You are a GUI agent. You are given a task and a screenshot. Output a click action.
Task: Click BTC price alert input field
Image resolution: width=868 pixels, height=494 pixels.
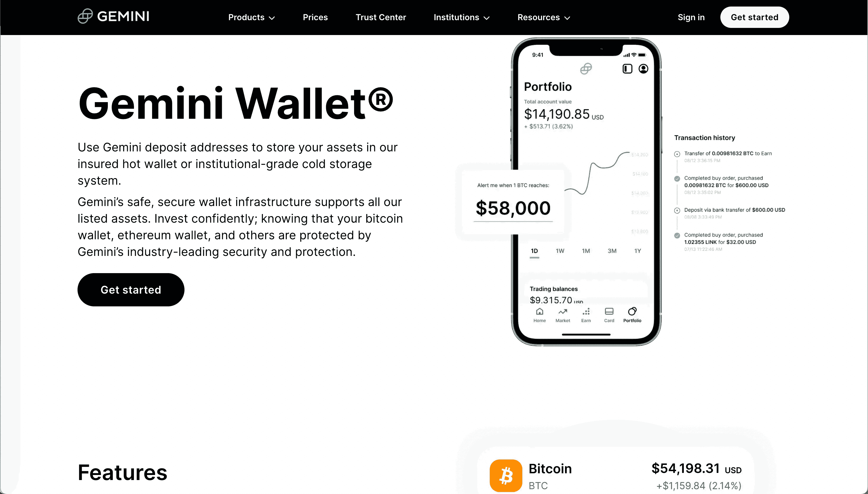point(513,209)
